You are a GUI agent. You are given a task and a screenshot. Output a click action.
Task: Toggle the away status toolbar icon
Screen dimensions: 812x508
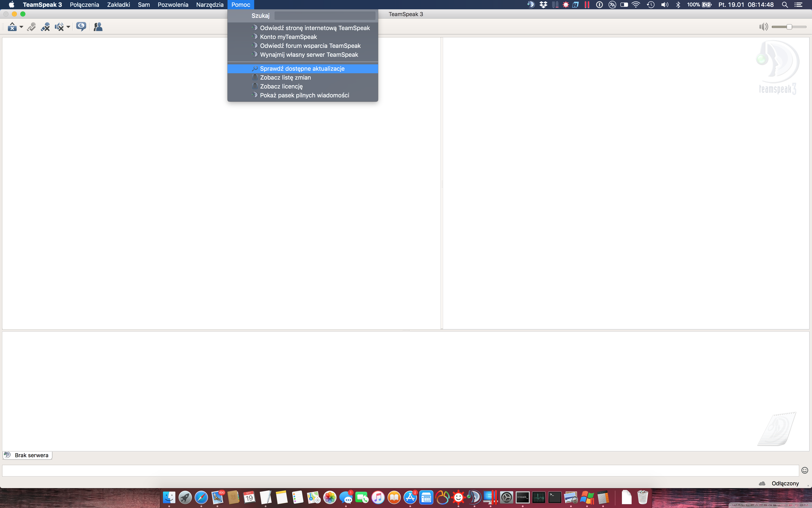pos(32,26)
